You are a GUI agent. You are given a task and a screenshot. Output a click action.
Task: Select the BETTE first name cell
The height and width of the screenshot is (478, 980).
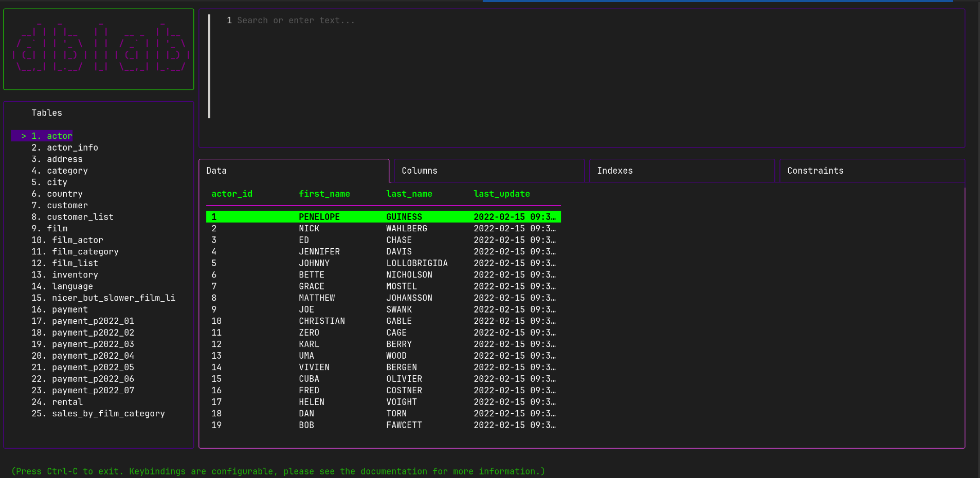[x=312, y=275]
